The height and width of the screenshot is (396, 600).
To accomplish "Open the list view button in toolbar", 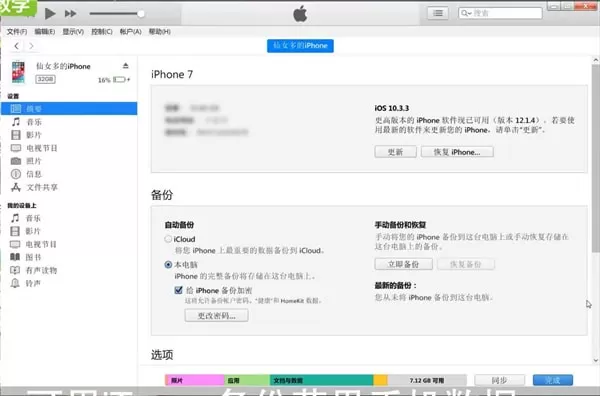I will tap(438, 13).
